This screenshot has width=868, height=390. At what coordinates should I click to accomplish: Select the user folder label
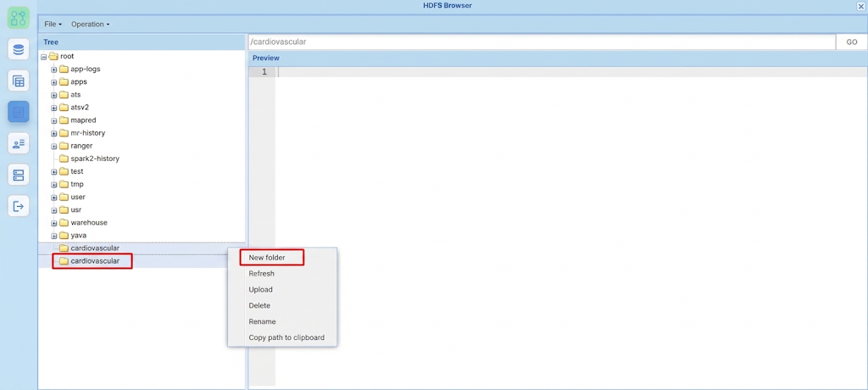(78, 197)
